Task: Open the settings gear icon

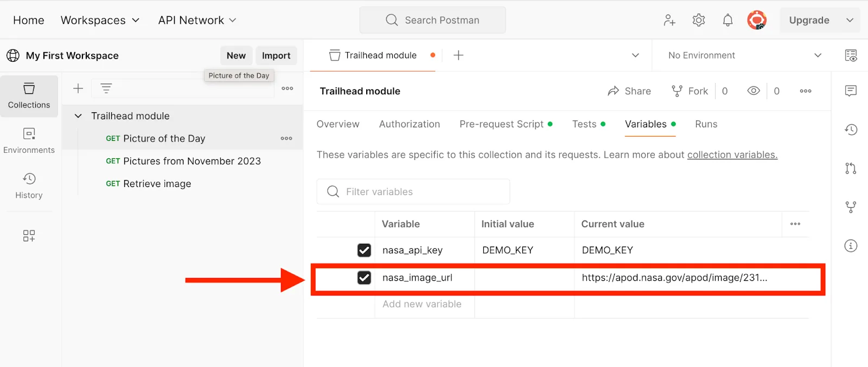Action: (699, 20)
